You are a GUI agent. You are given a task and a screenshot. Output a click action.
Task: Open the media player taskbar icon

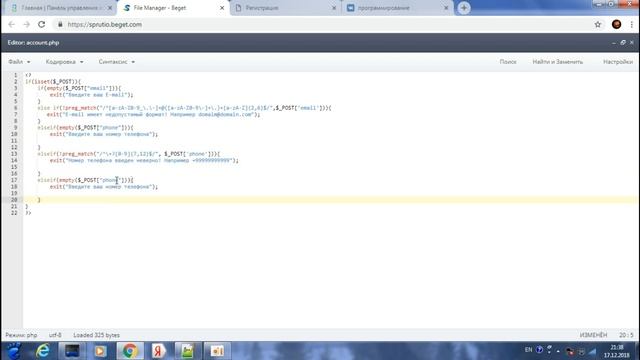pyautogui.click(x=100, y=351)
